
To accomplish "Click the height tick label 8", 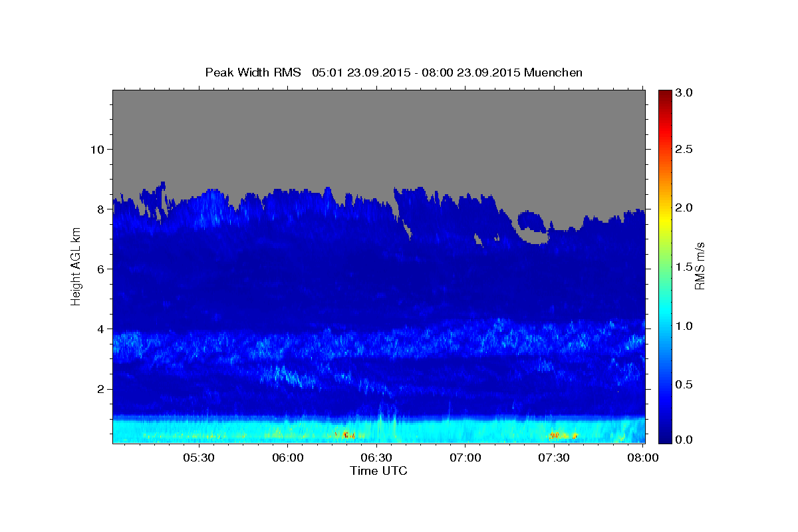I will pyautogui.click(x=100, y=209).
